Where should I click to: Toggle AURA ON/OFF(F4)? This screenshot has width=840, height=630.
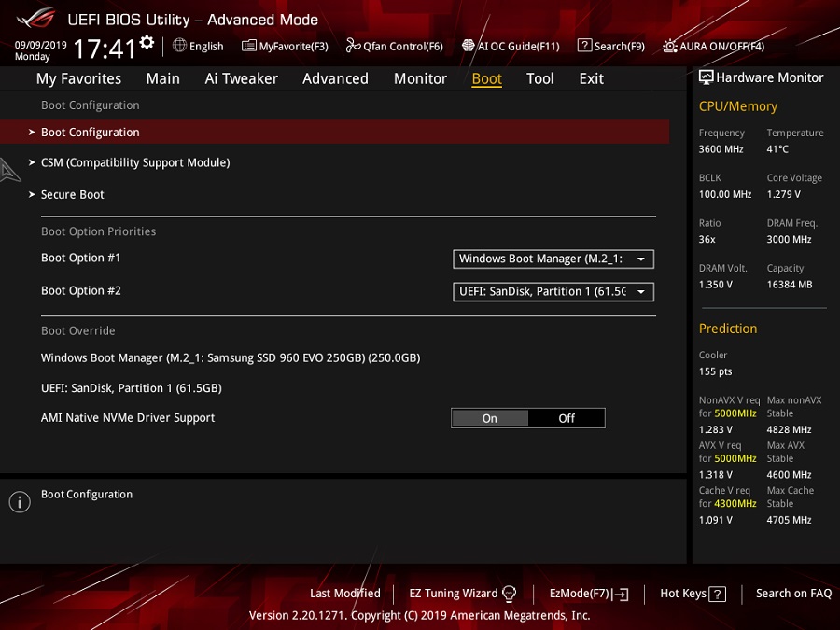722,46
